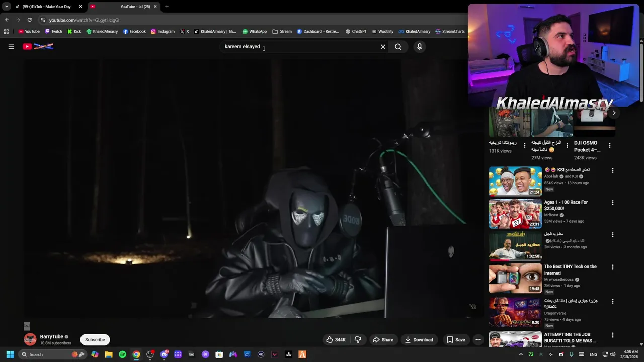Like the video with thumbs-up icon

pos(336,340)
